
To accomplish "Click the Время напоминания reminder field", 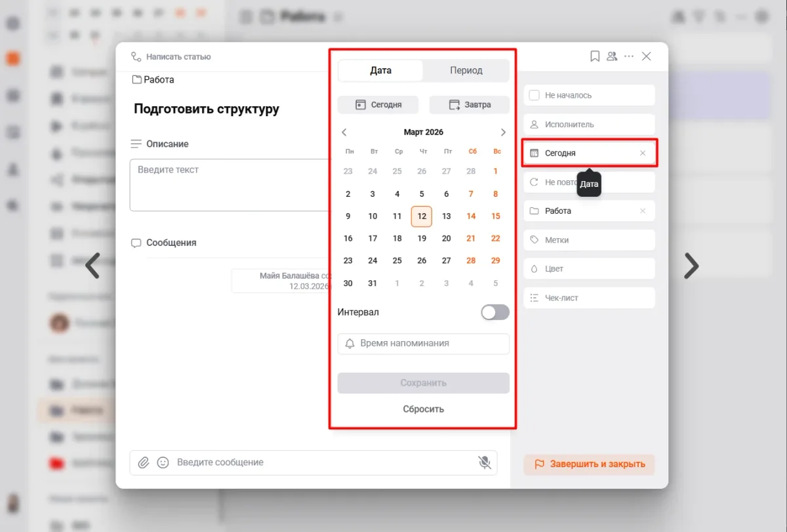I will [423, 343].
